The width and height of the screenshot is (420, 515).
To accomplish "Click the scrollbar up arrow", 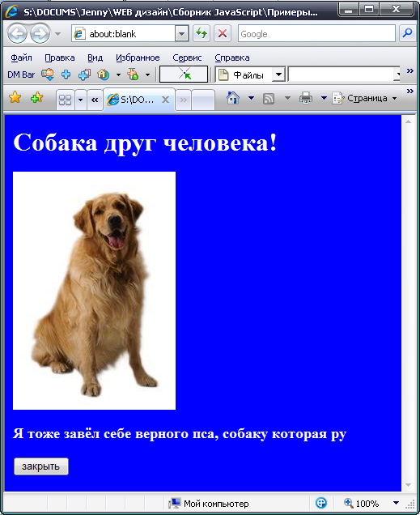I will tap(408, 121).
